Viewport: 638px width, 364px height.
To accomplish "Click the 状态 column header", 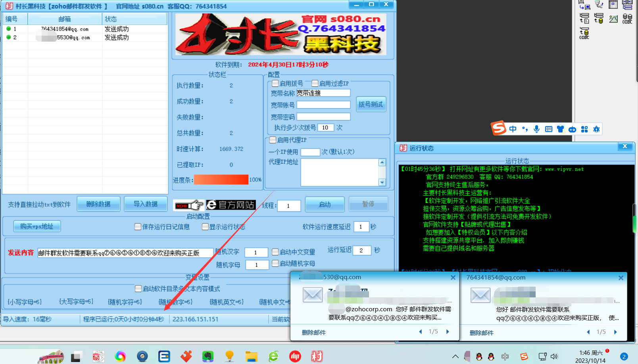I will [134, 19].
